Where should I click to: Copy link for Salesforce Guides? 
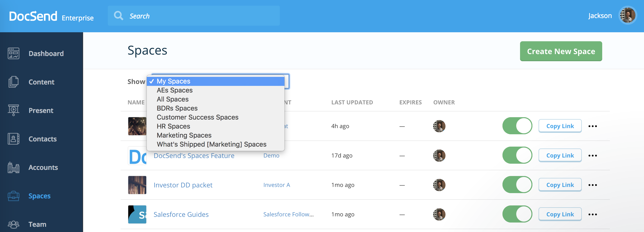(560, 214)
